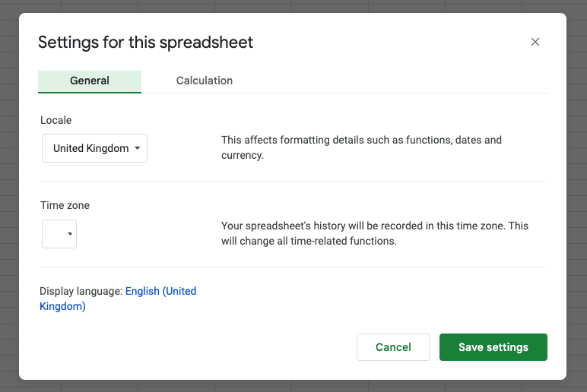Click the dimmed spreadsheet grid behind dialog
Image resolution: width=587 pixels, height=392 pixels.
pos(9,190)
